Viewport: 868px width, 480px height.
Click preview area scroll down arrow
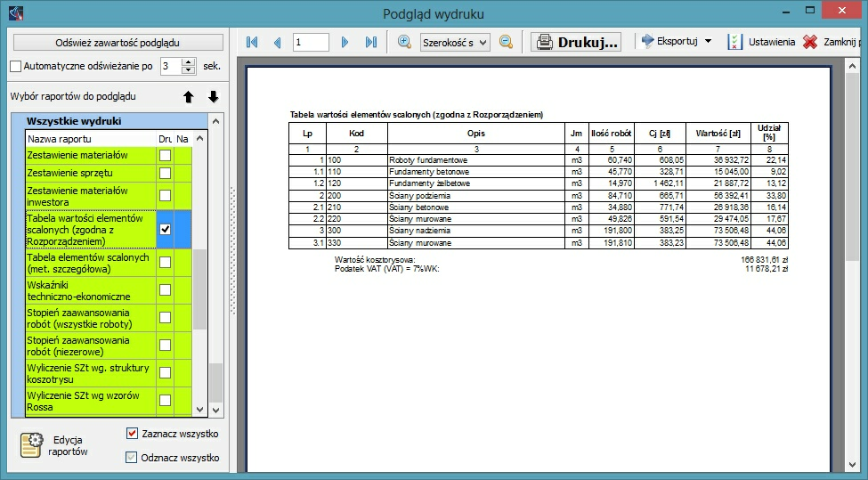click(x=852, y=465)
